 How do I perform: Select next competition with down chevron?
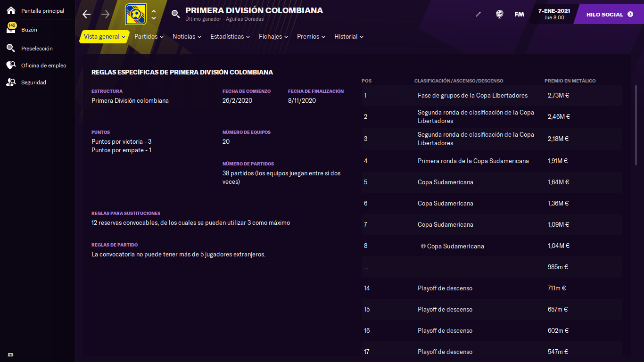pos(154,18)
